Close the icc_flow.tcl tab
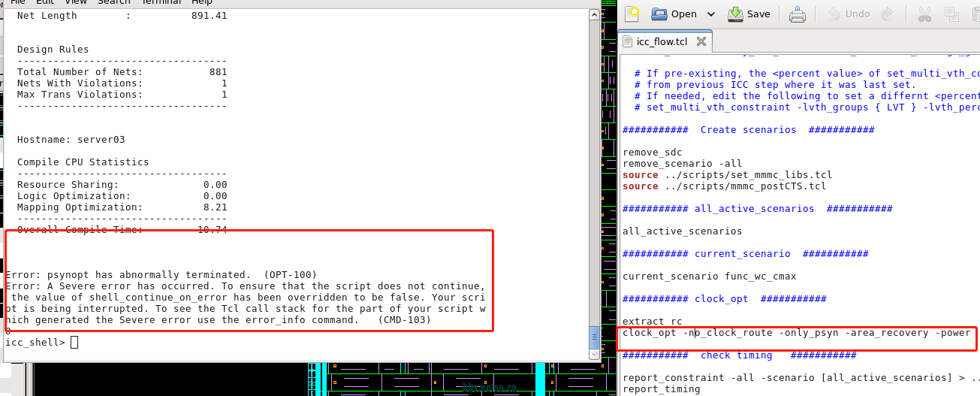The width and height of the screenshot is (980, 396). click(701, 41)
